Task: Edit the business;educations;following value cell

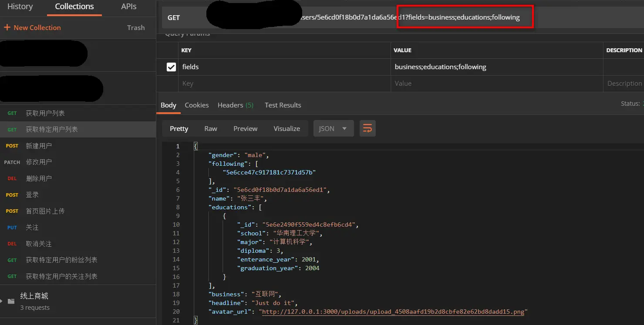Action: (x=496, y=67)
